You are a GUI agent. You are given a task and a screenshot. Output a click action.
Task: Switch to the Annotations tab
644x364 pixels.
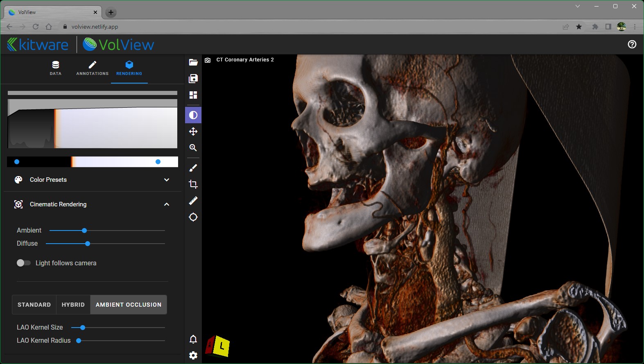tap(93, 68)
